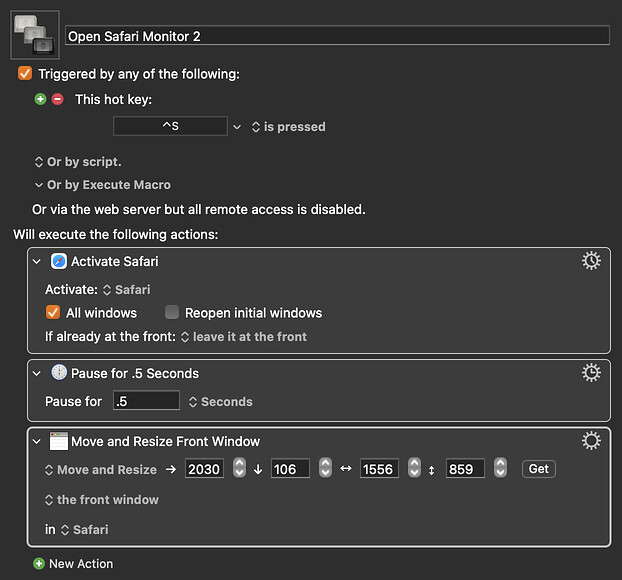Viewport: 622px width, 580px height.
Task: Open the 'Or by script' popup
Action: 78,162
